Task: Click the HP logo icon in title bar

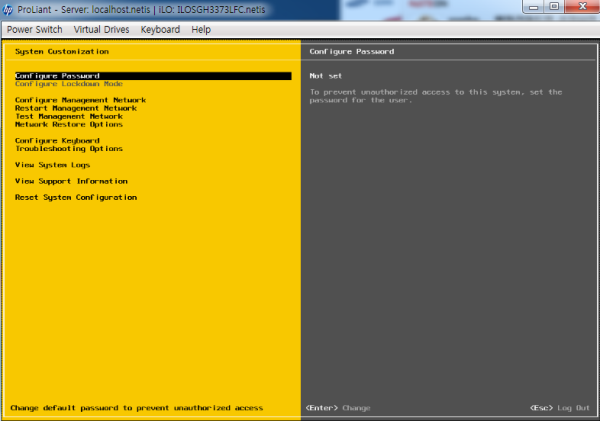Action: (8, 10)
